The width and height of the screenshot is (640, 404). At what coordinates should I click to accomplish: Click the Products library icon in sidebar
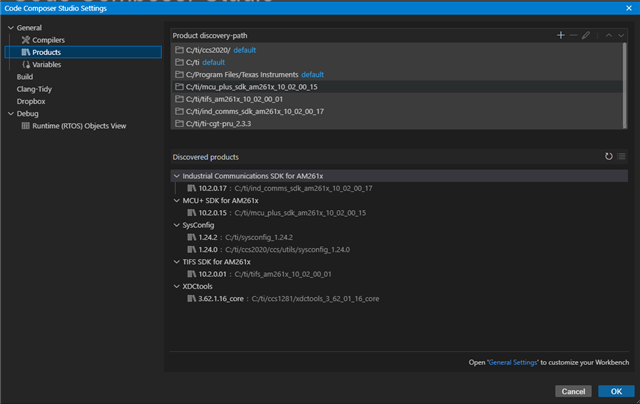(x=26, y=52)
